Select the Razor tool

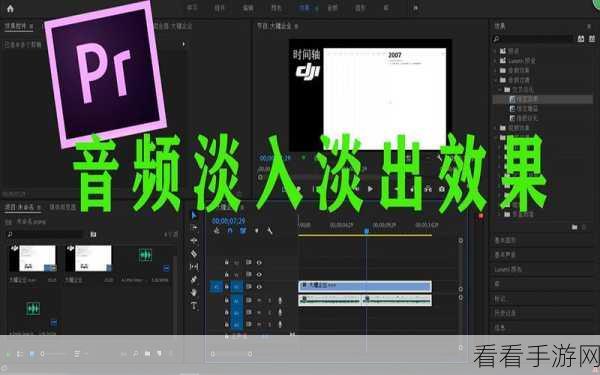pyautogui.click(x=194, y=253)
